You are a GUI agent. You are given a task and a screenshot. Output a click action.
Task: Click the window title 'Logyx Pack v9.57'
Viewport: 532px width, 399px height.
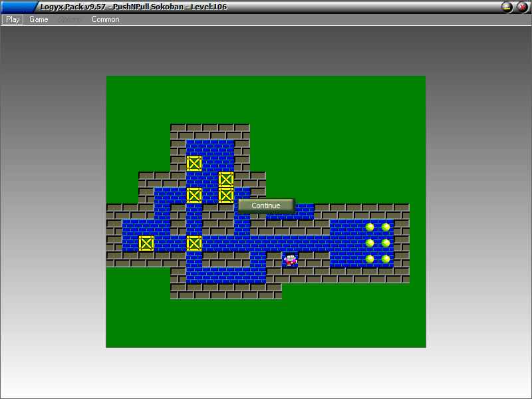click(x=73, y=7)
